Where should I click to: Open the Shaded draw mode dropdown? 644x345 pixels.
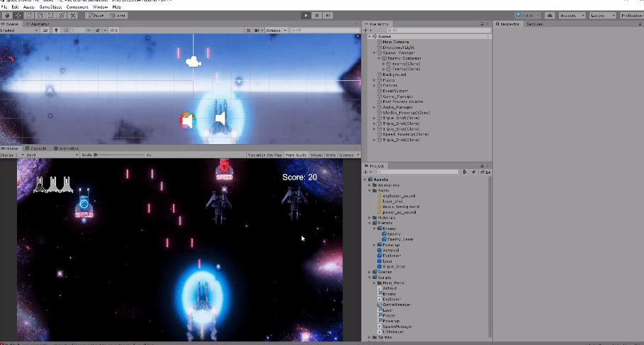[18, 31]
